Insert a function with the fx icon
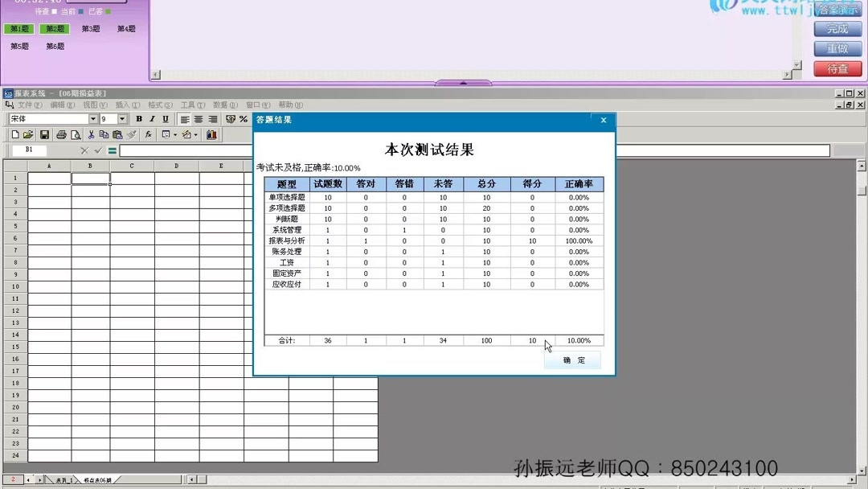Viewport: 868px width, 489px height. (x=149, y=134)
